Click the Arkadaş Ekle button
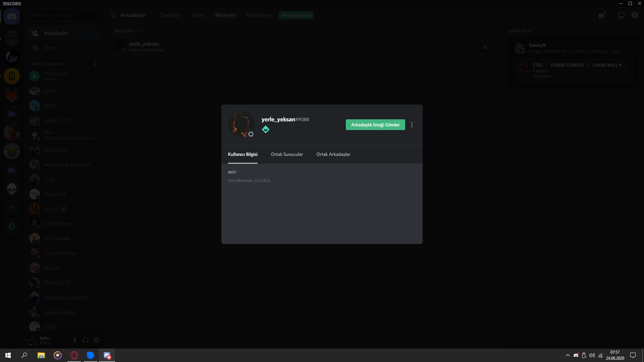Screen dimensions: 644x362 (x=296, y=15)
